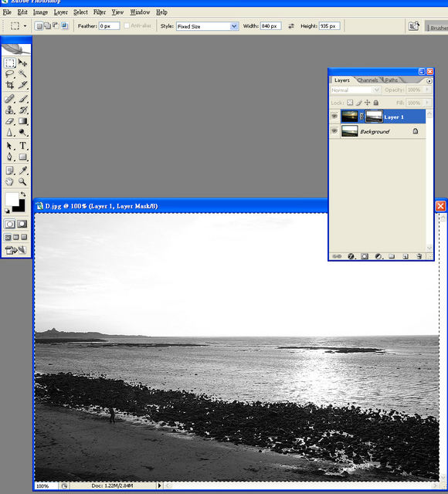This screenshot has height=494, width=448.
Task: Toggle Lock image pixels
Action: [x=358, y=103]
